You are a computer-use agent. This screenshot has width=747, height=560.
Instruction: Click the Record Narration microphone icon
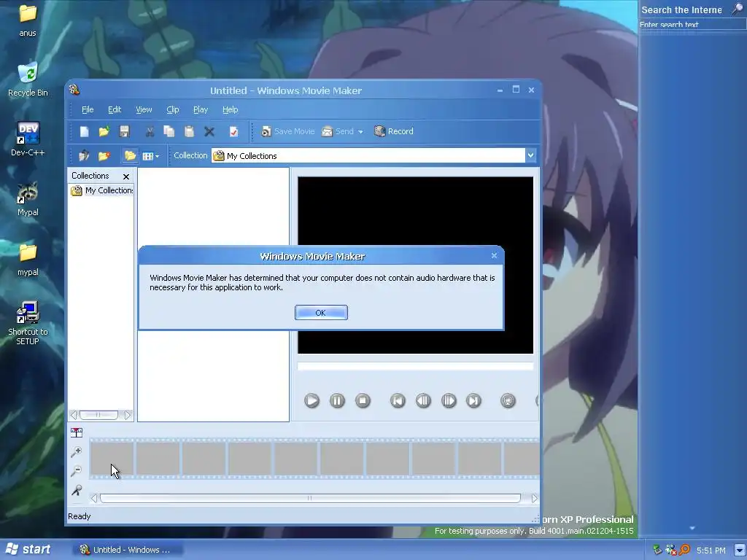[x=76, y=491]
